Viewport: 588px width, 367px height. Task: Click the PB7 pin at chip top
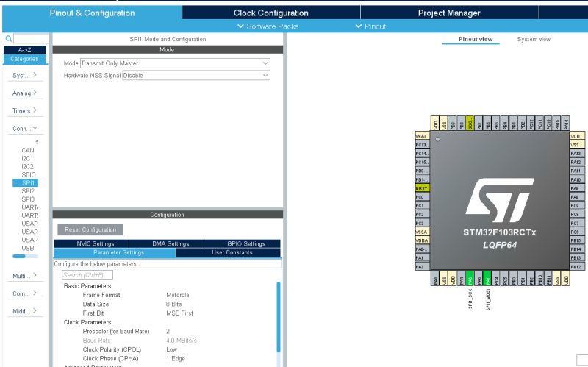479,123
